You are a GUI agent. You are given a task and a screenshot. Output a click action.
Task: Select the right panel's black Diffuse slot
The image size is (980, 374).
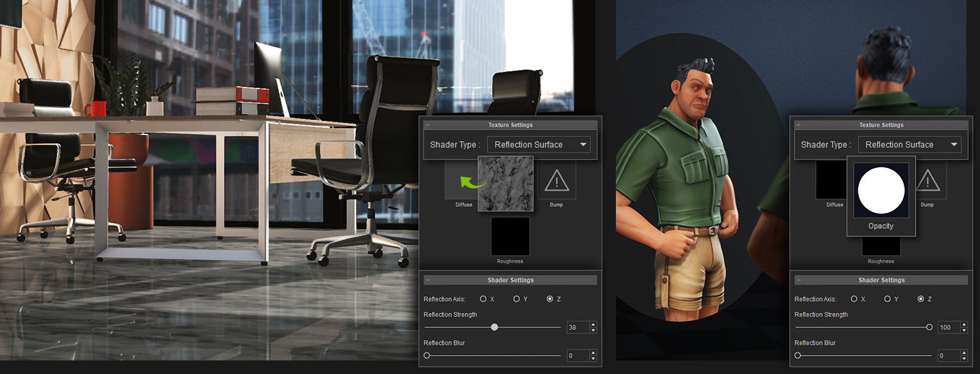[830, 181]
